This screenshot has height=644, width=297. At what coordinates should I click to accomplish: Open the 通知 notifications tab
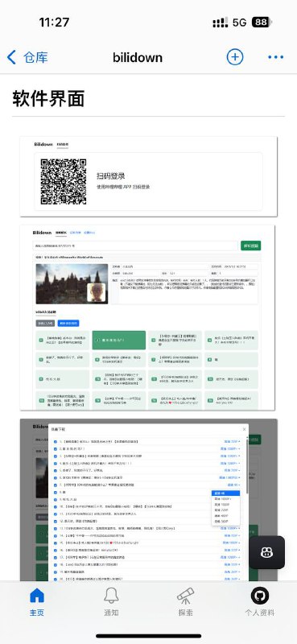111,601
